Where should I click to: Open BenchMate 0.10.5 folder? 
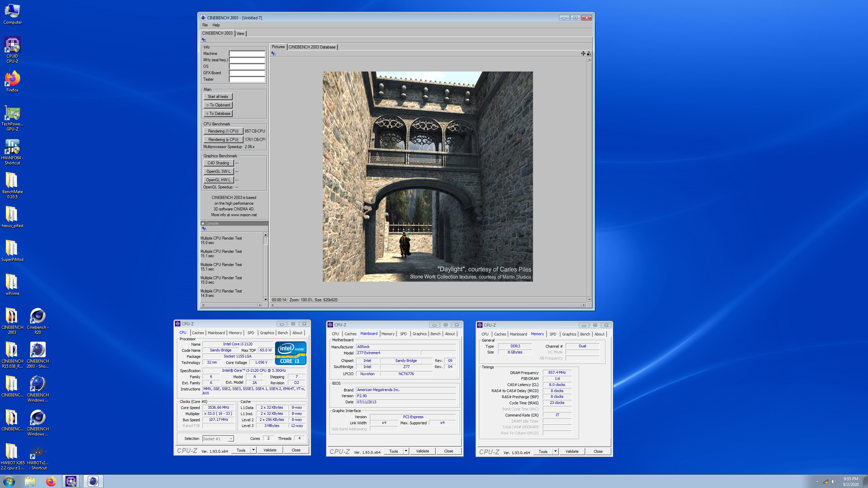(13, 185)
